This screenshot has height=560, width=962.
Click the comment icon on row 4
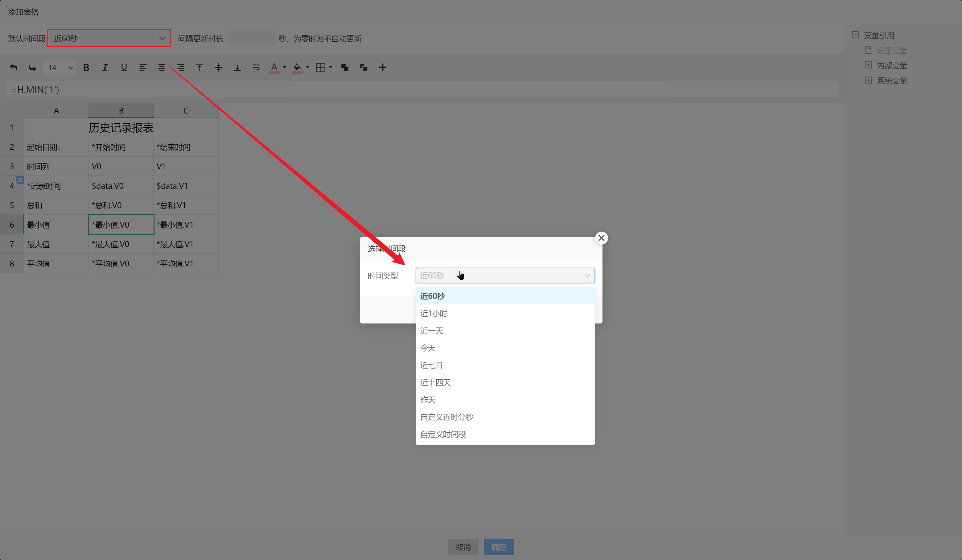coord(20,179)
